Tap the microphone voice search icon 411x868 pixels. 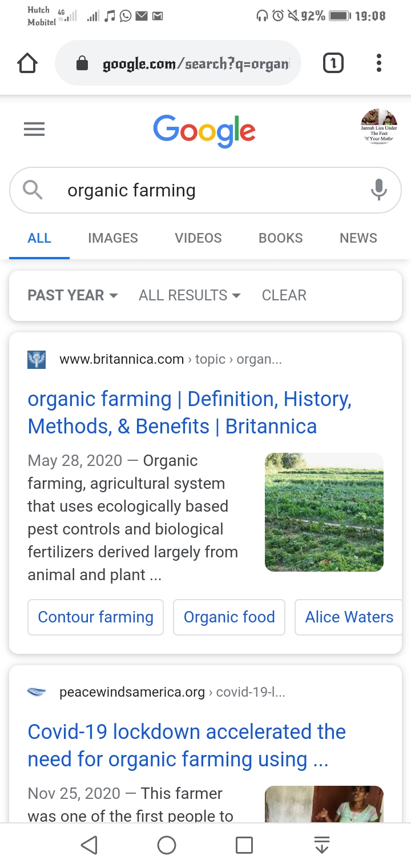pos(378,190)
